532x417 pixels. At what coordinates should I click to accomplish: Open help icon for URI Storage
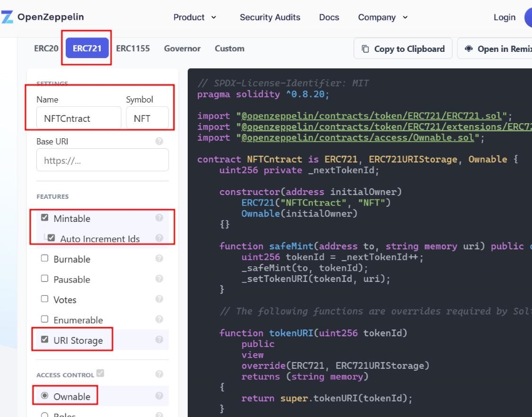(x=159, y=339)
